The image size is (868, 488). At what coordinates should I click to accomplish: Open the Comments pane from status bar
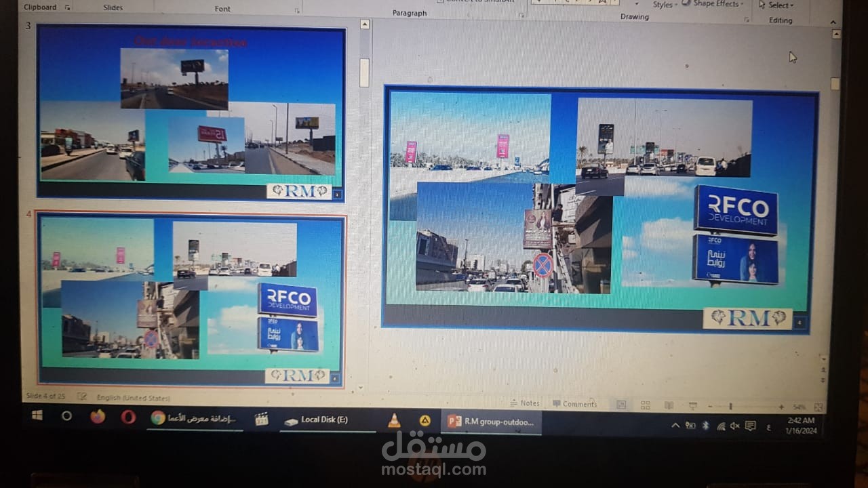tap(575, 404)
